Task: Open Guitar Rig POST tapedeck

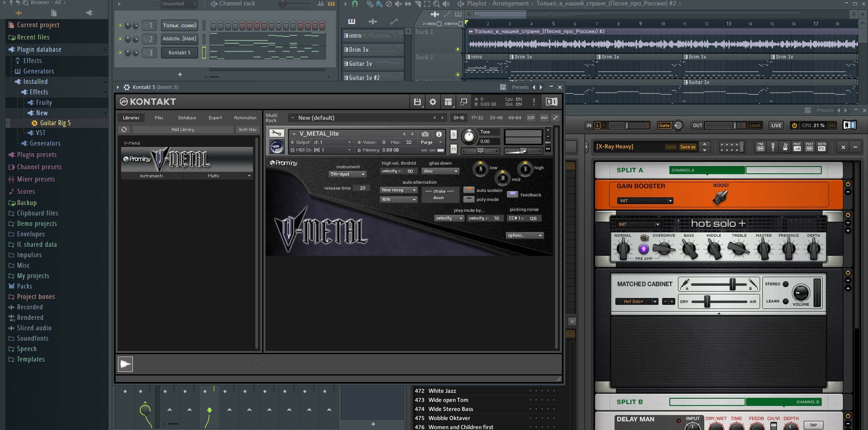Action: pos(809,147)
